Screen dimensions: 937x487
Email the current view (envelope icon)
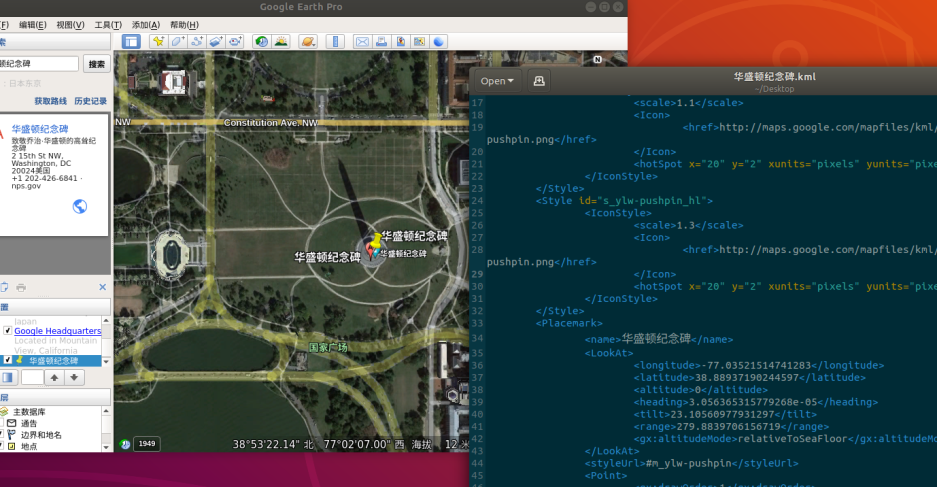(362, 41)
